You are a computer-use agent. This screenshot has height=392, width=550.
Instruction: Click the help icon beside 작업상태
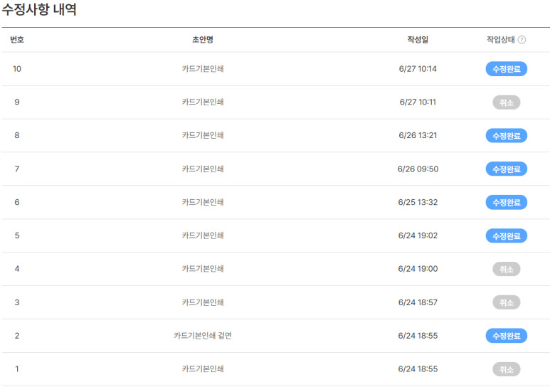coord(522,40)
